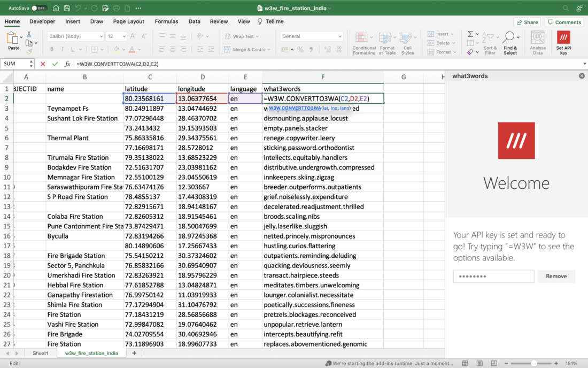Toggle Italic formatting

pos(62,50)
